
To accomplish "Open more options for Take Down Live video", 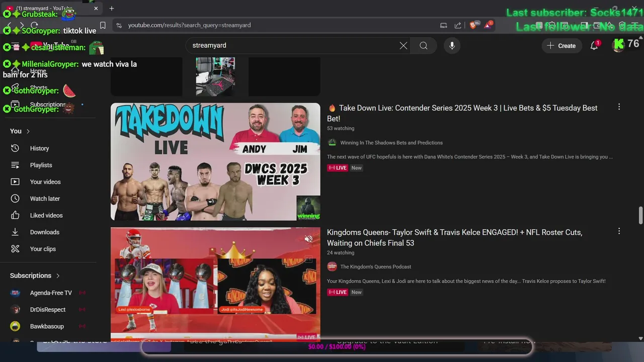I will 619,107.
